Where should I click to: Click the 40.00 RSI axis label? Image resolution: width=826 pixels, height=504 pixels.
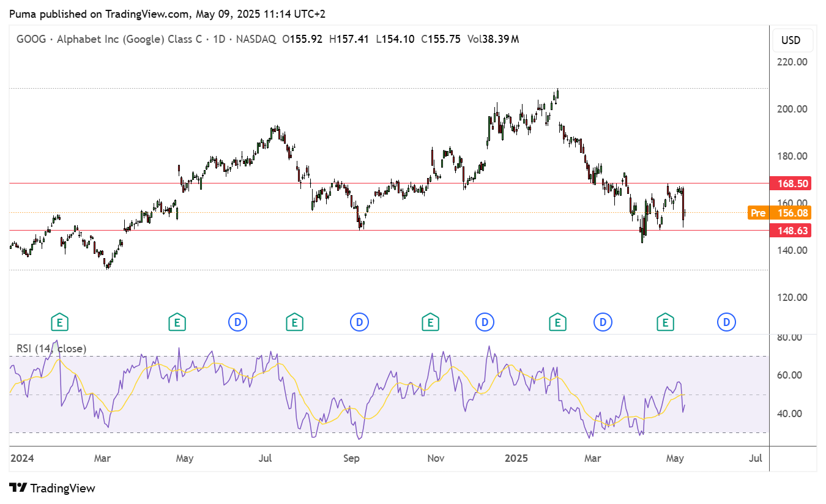[789, 413]
